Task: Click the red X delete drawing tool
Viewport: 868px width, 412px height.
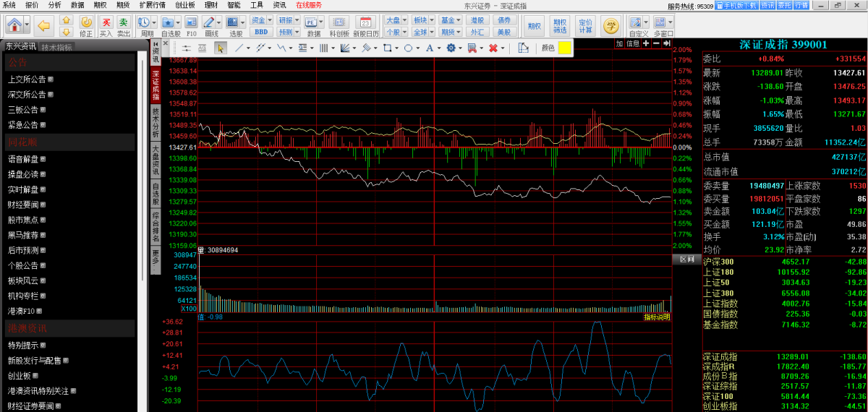Action: [x=493, y=48]
